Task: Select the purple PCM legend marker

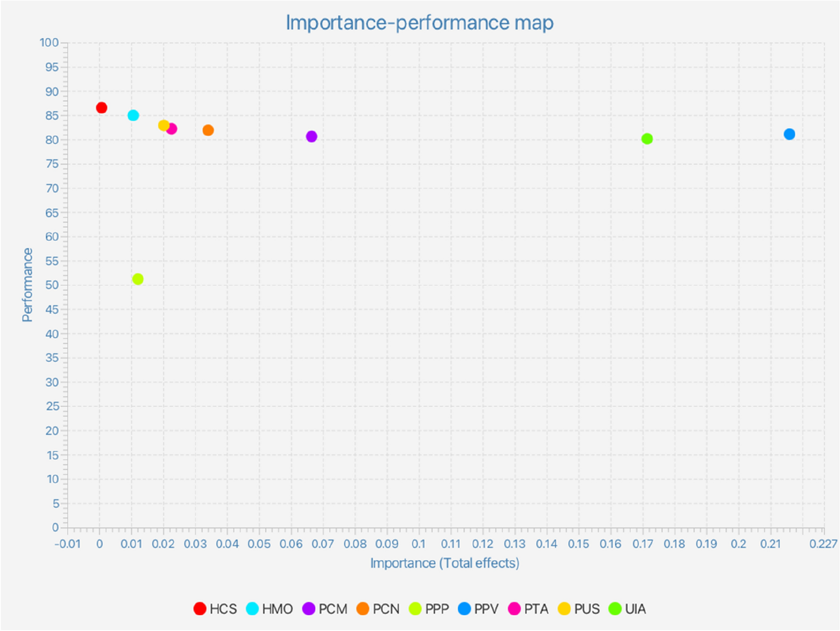Action: (x=309, y=609)
